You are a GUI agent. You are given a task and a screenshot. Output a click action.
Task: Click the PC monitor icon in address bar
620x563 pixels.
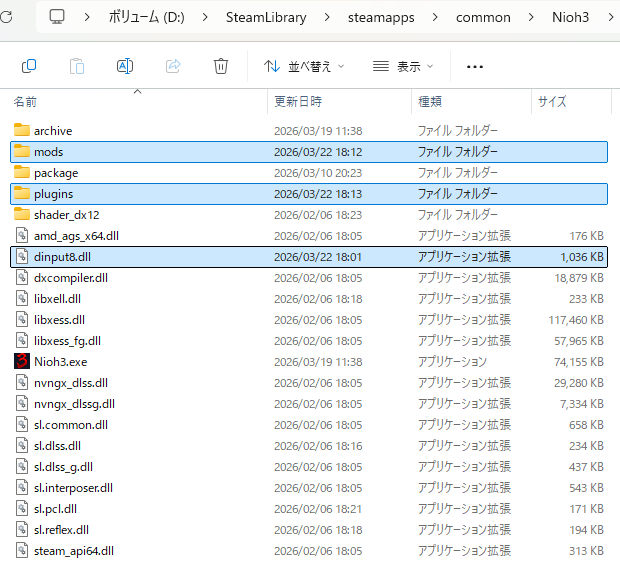[x=57, y=17]
